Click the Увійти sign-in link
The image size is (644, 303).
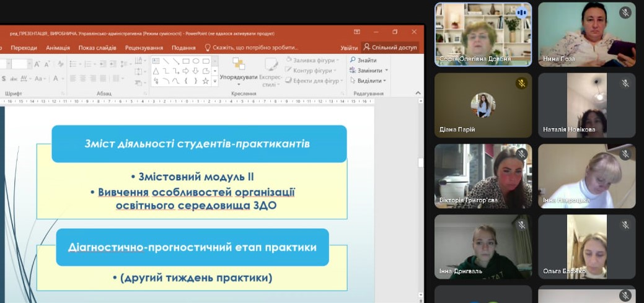point(349,48)
